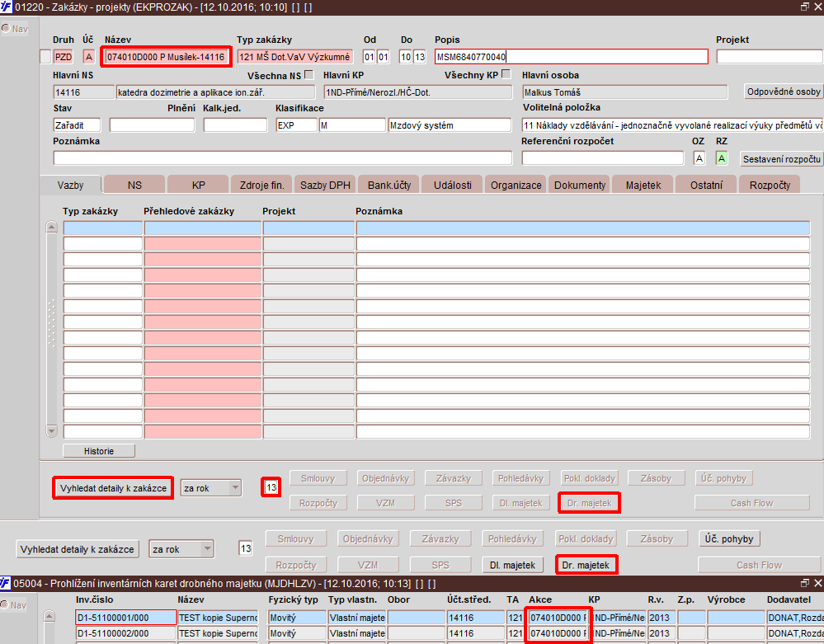Click the app icon in the 05004 window title bar

(5, 583)
